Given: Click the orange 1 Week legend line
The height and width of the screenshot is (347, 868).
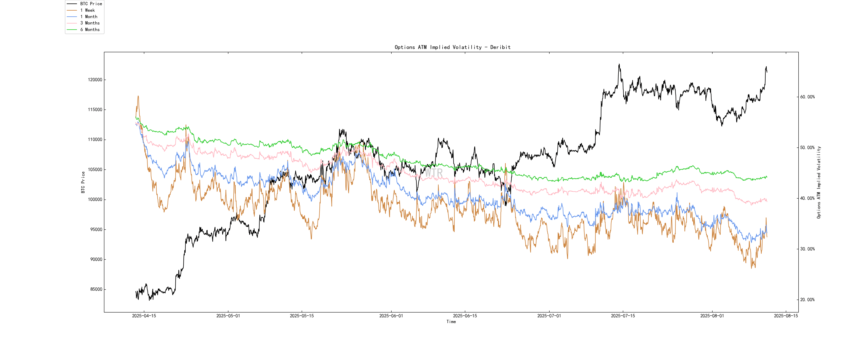Looking at the screenshot, I should point(72,10).
